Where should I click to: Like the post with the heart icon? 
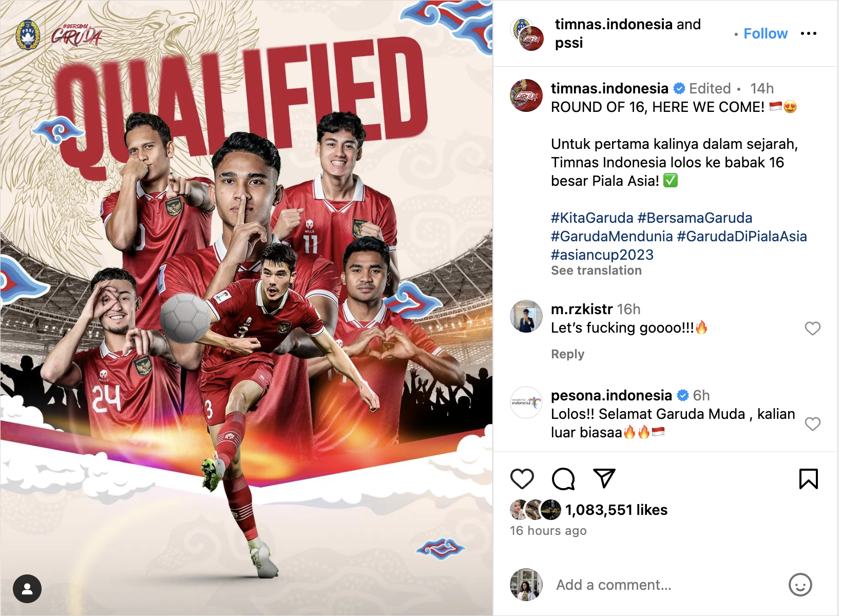tap(522, 478)
